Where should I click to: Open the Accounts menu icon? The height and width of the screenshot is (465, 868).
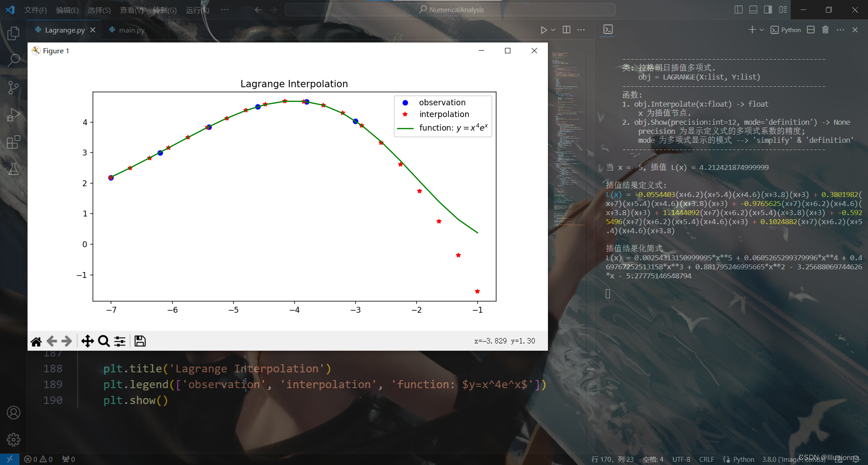pos(14,413)
